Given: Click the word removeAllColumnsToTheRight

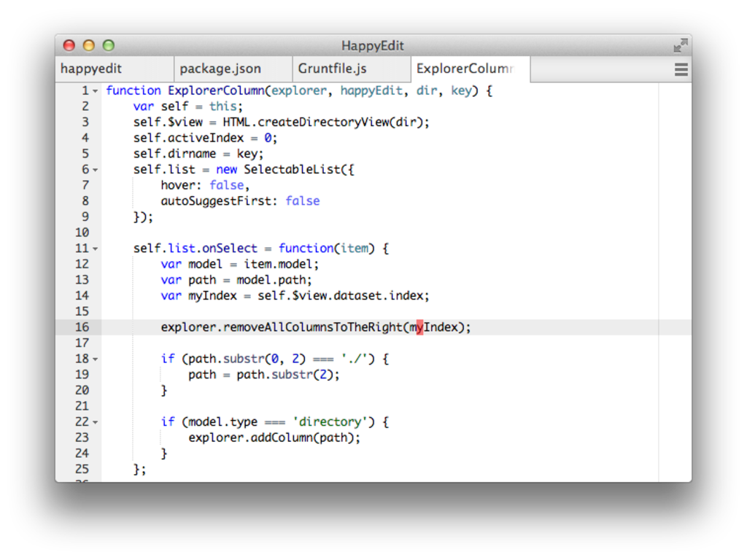Looking at the screenshot, I should click(x=310, y=327).
